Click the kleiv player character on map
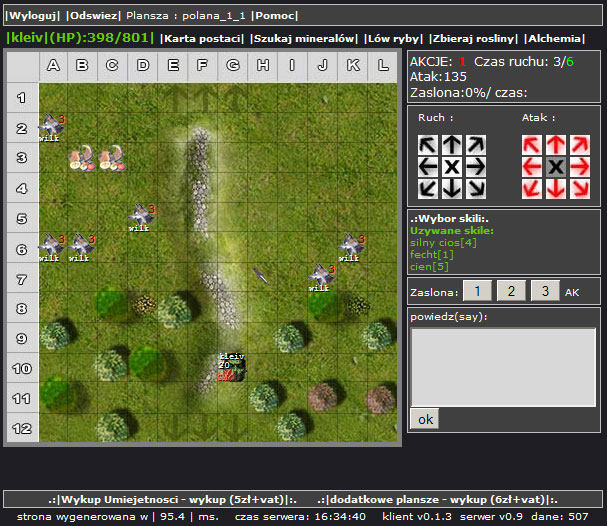The image size is (607, 526). pos(232,368)
